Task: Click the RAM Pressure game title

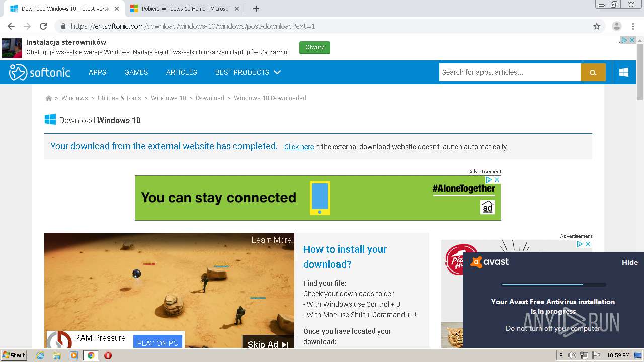Action: click(x=100, y=338)
